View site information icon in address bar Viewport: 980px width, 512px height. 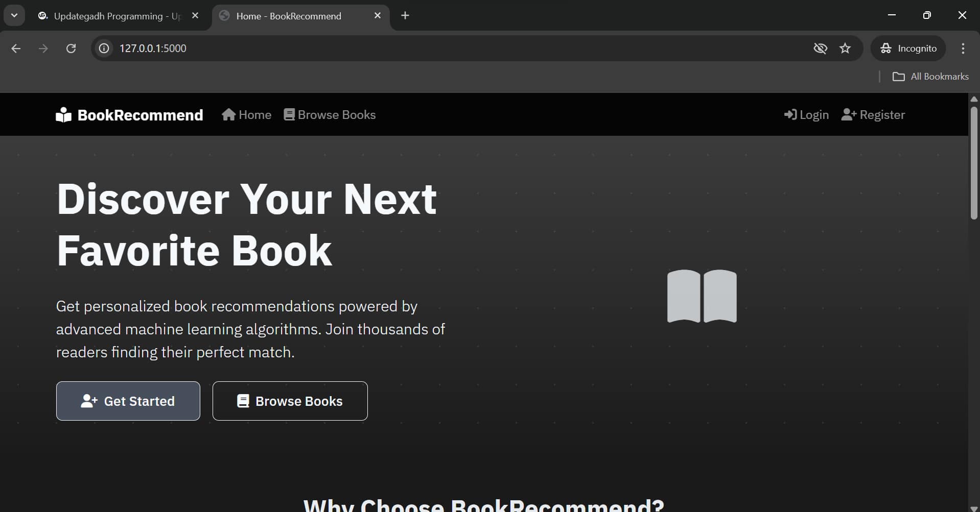coord(104,48)
